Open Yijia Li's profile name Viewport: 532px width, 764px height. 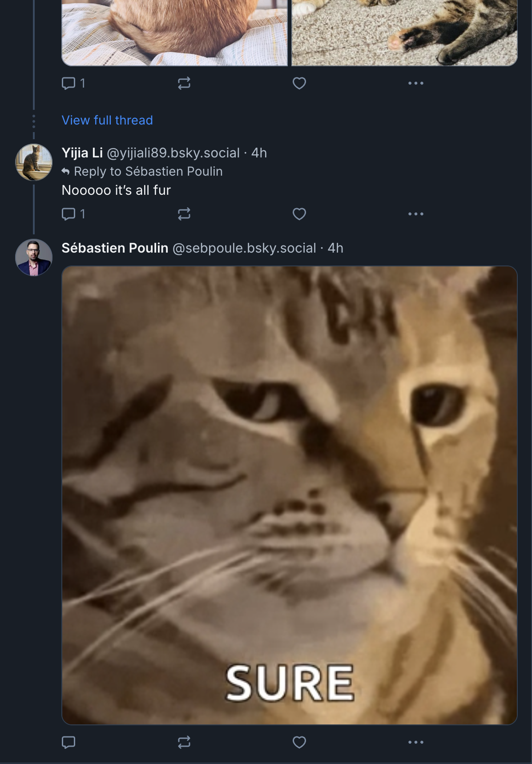(82, 153)
